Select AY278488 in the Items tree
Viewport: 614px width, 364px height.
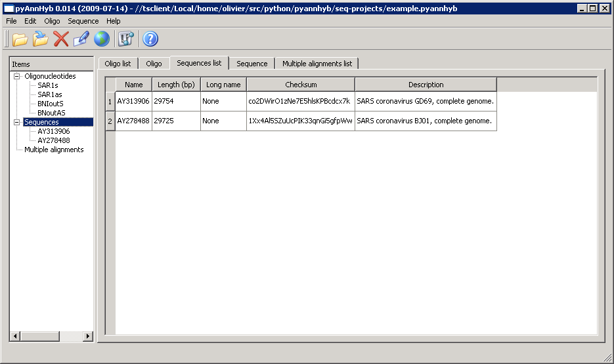pos(53,140)
